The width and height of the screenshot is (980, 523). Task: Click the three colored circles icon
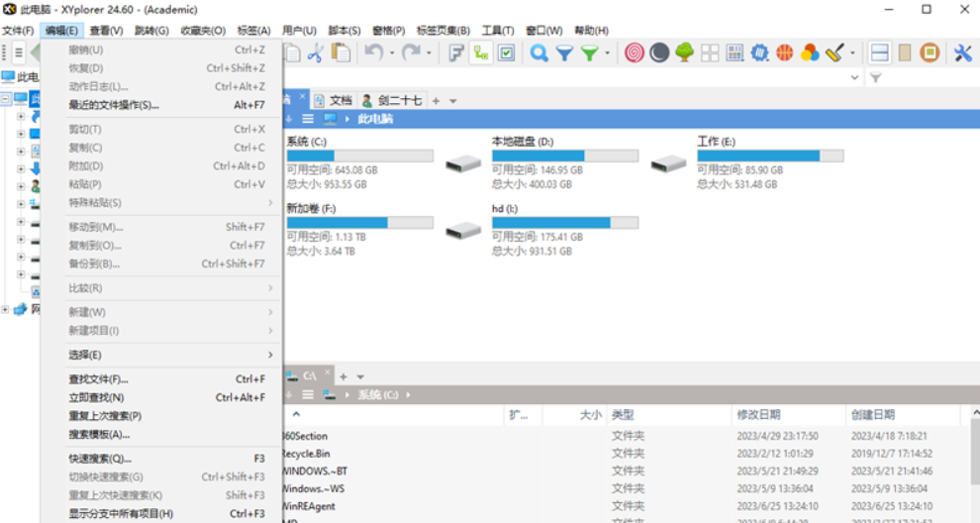(x=810, y=53)
